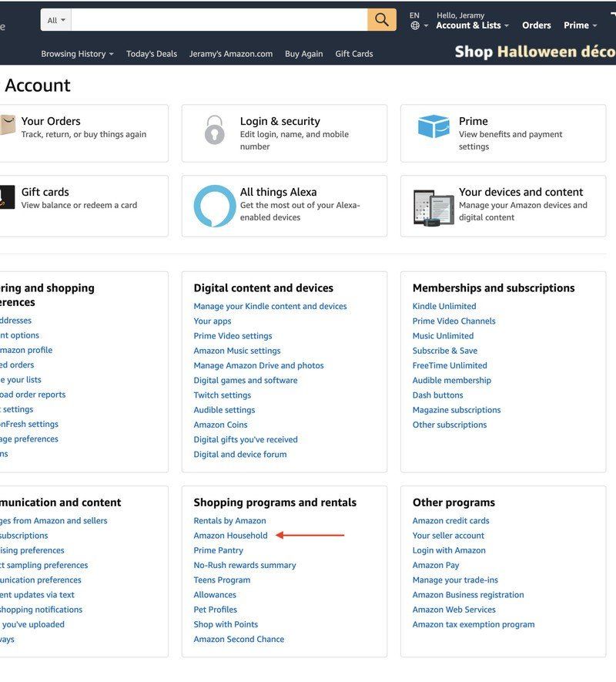Click the devices icon in Your devices and content
Screen dimensions: 616x682
432,205
